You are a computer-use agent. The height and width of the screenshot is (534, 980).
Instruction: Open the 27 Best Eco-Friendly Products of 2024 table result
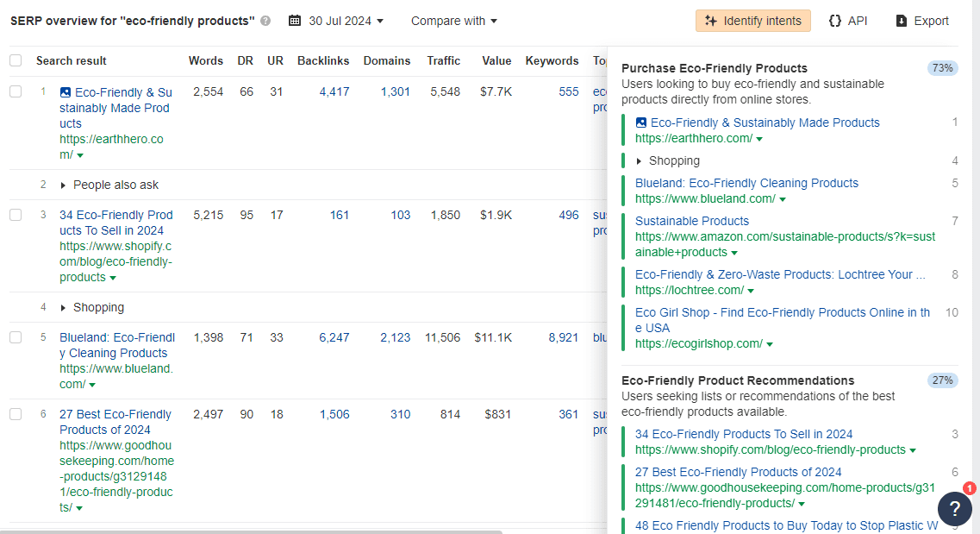coord(115,422)
